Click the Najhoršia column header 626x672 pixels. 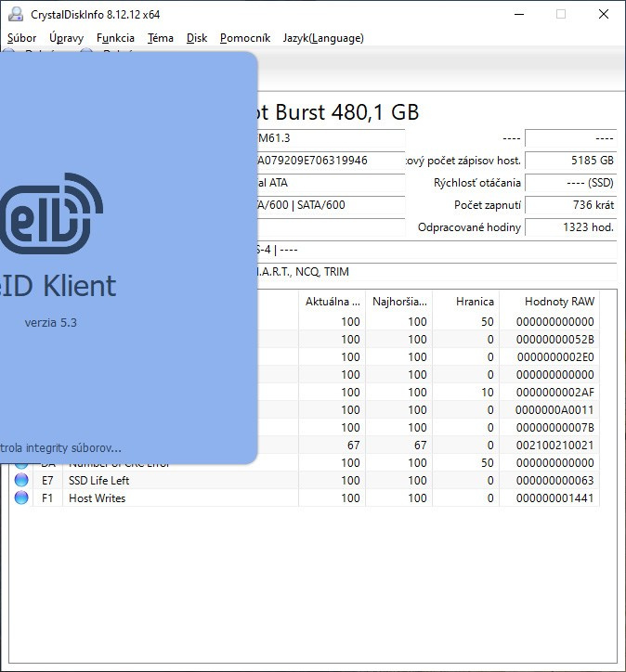pyautogui.click(x=399, y=302)
